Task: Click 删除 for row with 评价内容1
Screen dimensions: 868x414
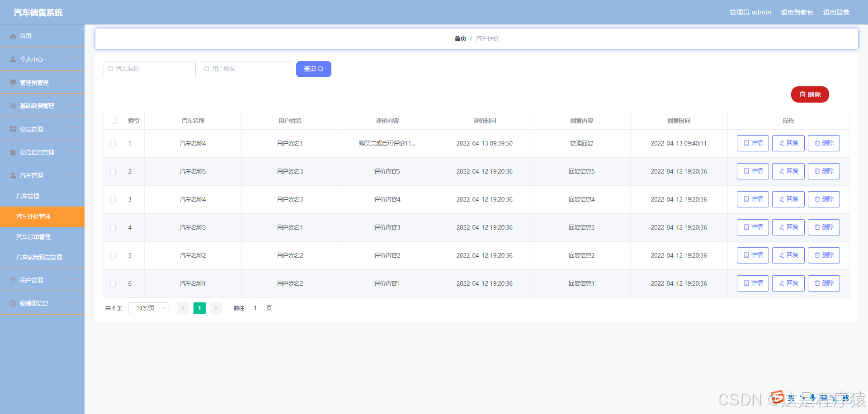Action: pyautogui.click(x=824, y=283)
